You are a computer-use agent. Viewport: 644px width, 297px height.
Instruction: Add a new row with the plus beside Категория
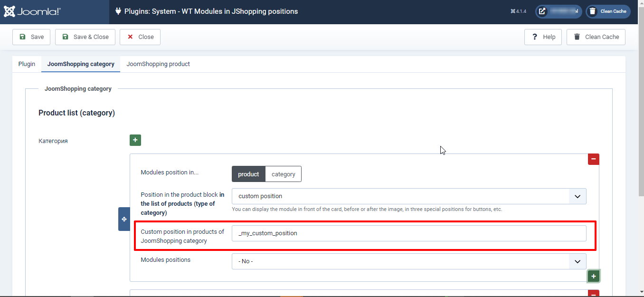[135, 140]
